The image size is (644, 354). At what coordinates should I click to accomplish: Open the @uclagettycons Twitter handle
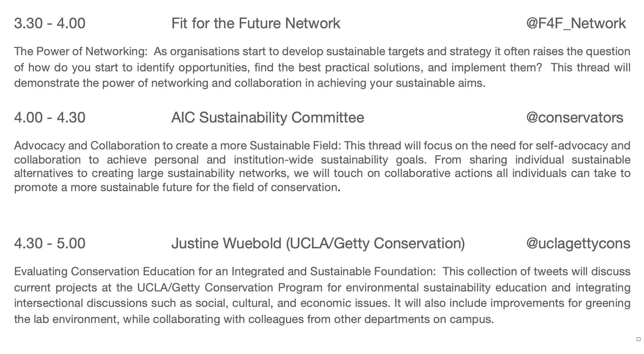pos(578,244)
